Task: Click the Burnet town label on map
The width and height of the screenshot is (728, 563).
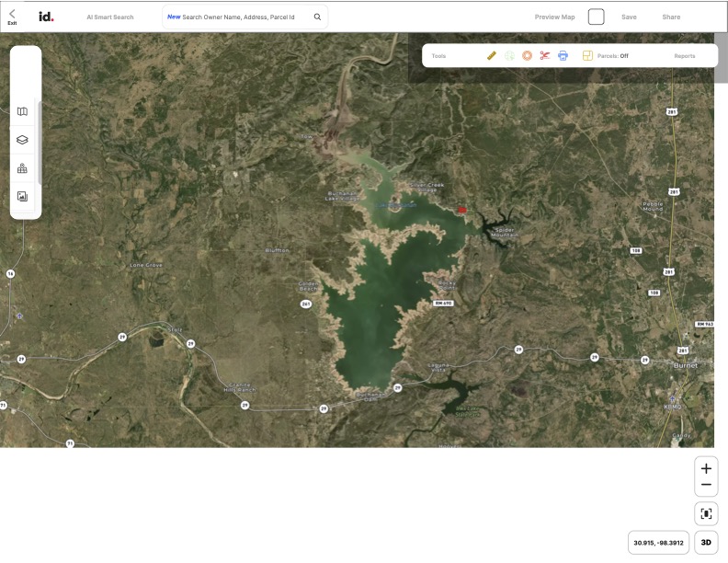Action: pyautogui.click(x=686, y=365)
